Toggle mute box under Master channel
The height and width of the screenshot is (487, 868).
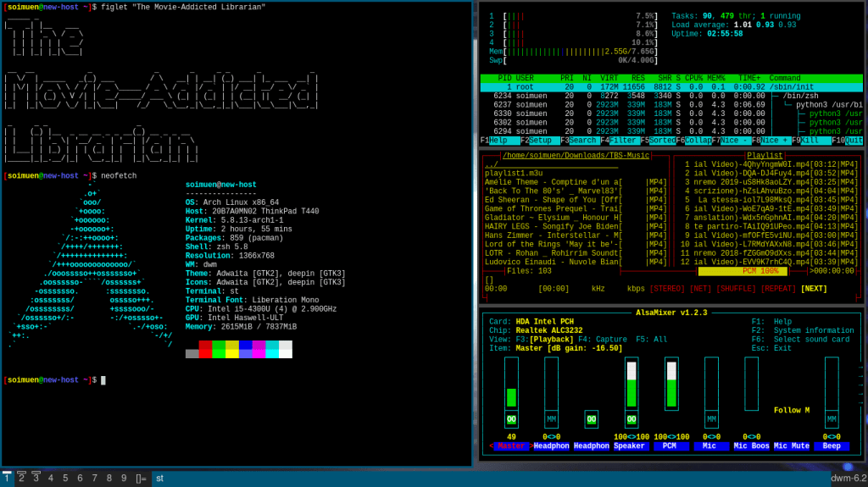(511, 419)
